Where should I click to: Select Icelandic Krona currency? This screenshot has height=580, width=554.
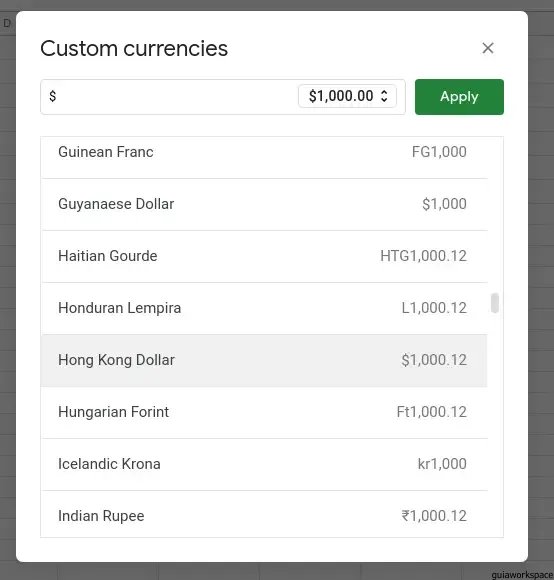[264, 465]
